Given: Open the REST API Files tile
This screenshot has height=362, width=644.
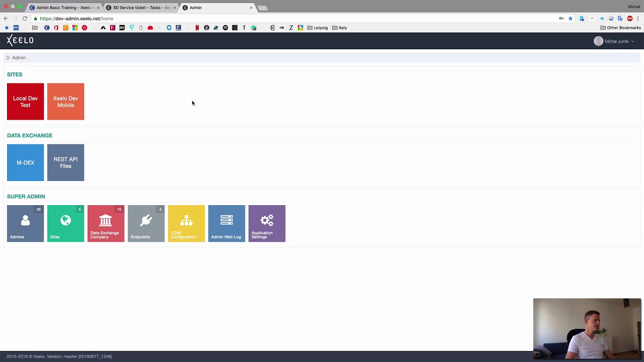Looking at the screenshot, I should pyautogui.click(x=65, y=162).
